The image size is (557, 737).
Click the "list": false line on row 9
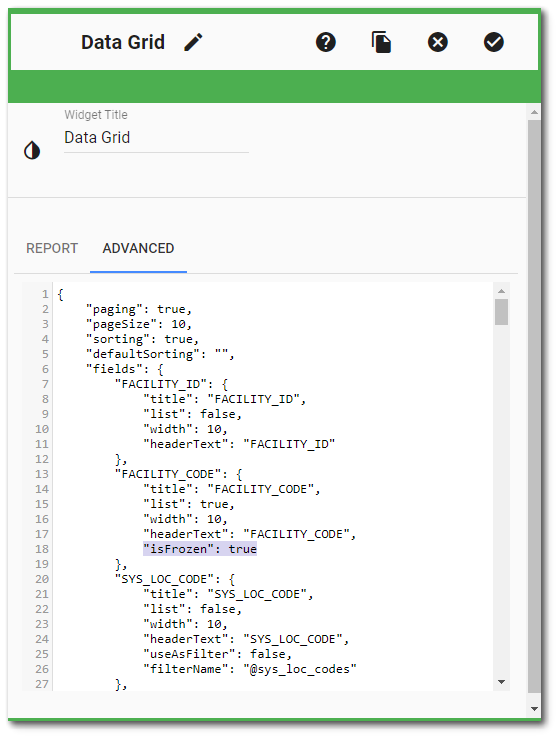192,415
